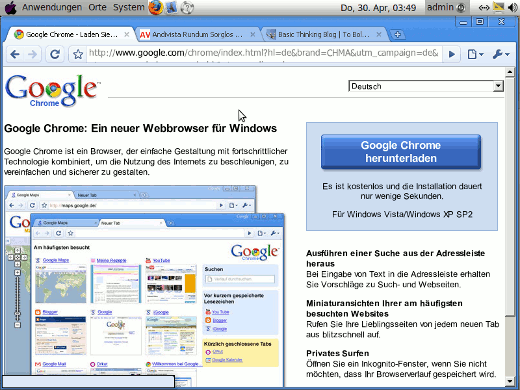Image resolution: width=520 pixels, height=390 pixels.
Task: Click the volume speaker icon
Action: click(x=512, y=7)
